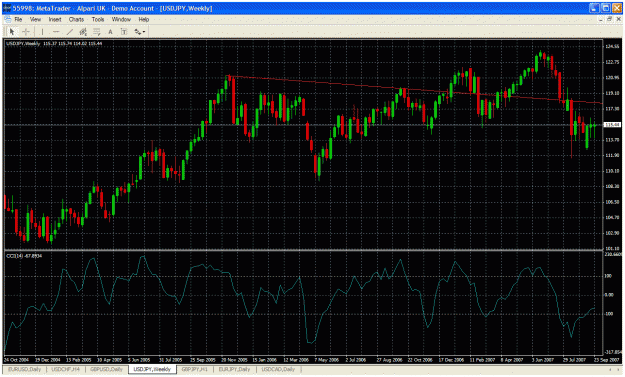Click the 8 Apr 2007 date label

pos(512,360)
